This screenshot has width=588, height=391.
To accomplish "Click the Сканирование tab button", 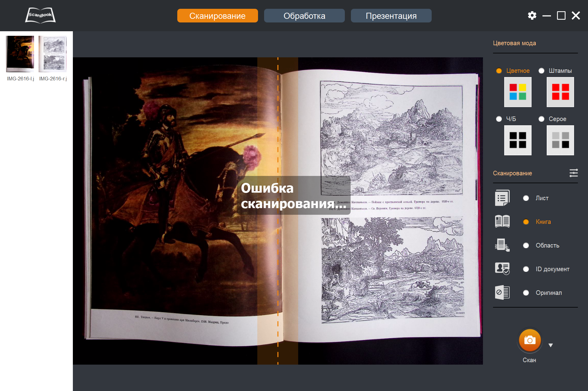I will [217, 16].
